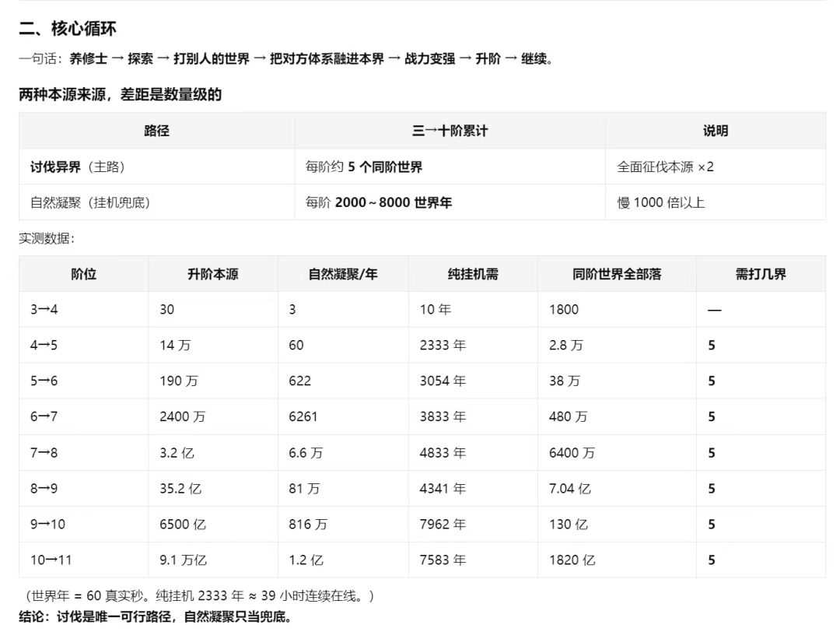Viewport: 840px width, 639px height.
Task: Click the 升阶本源 column header
Action: tap(212, 274)
